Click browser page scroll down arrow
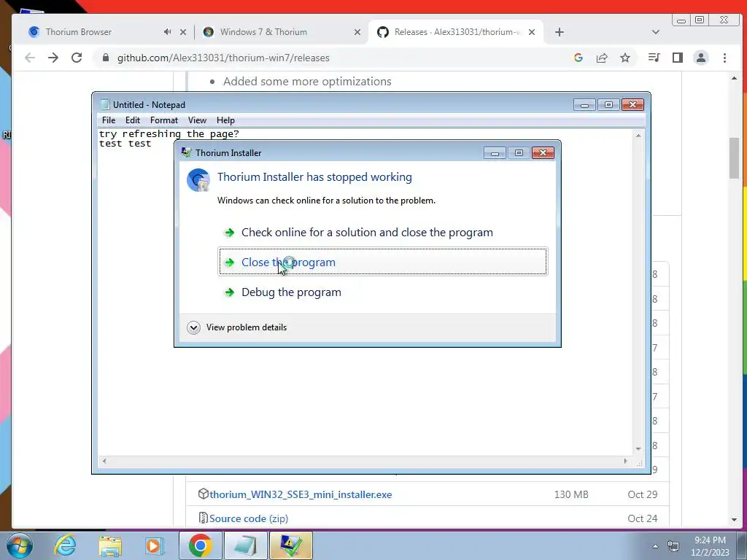 [x=734, y=520]
